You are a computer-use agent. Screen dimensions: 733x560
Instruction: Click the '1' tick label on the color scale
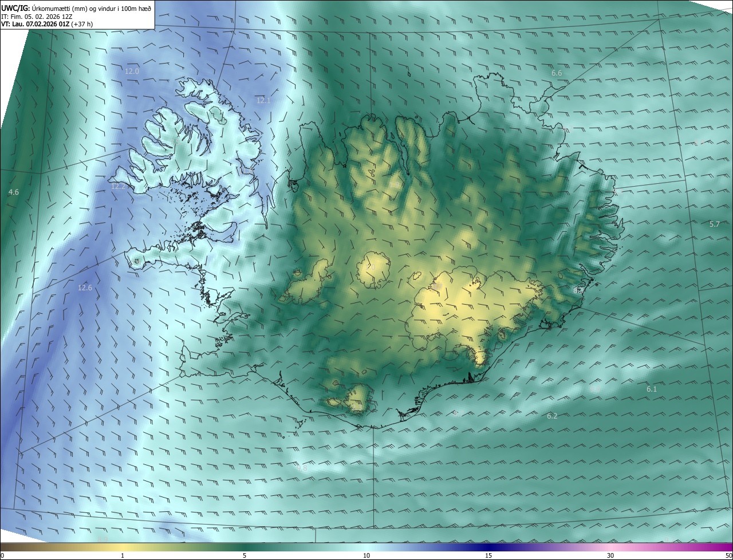[x=123, y=556]
